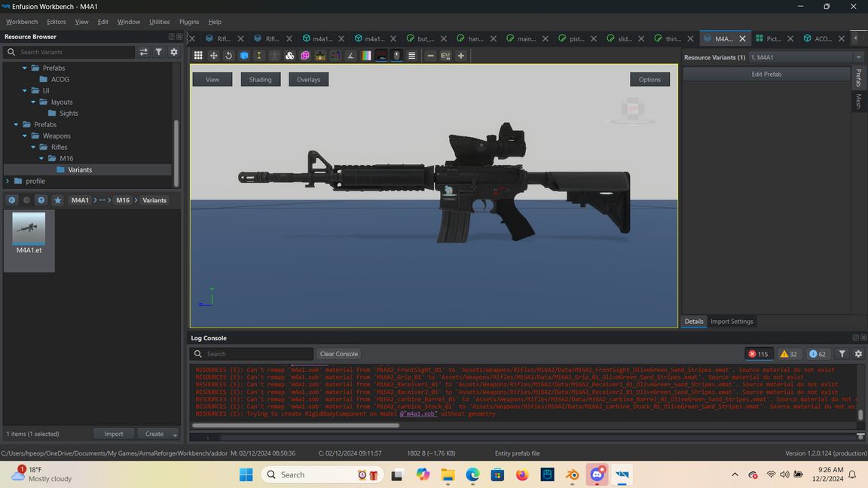Click the magenta wireframe box icon
This screenshot has height=488, width=868.
305,56
